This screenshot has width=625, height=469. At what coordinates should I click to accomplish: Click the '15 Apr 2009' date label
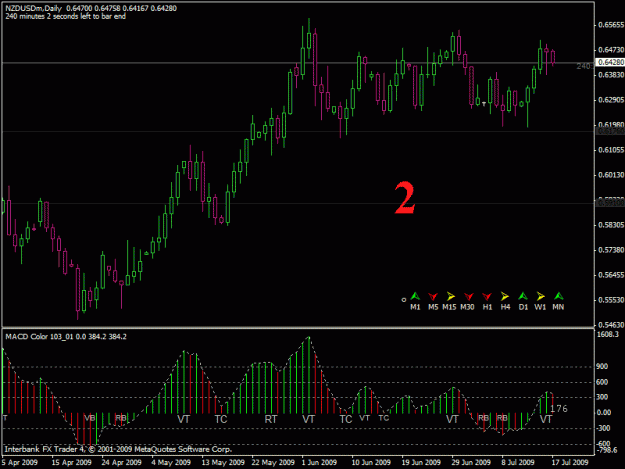pyautogui.click(x=71, y=462)
